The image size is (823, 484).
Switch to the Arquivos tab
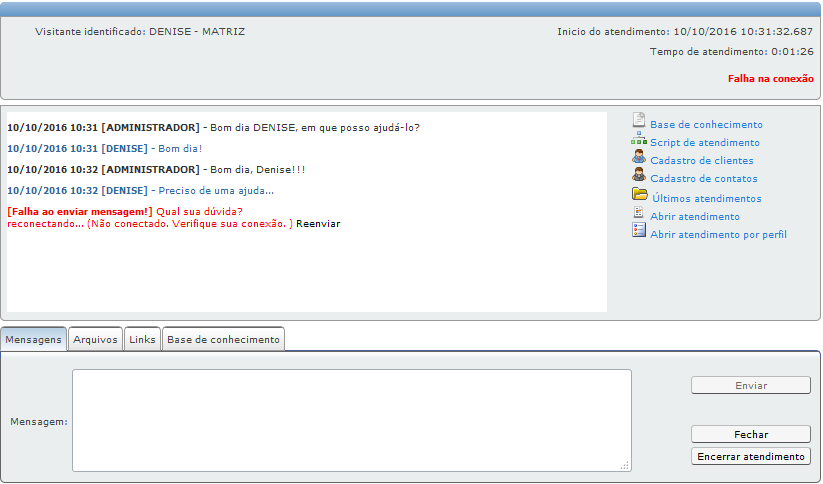pos(95,340)
